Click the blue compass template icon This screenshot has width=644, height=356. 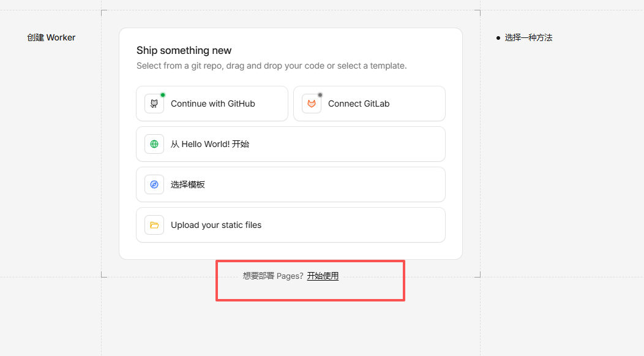tap(154, 185)
